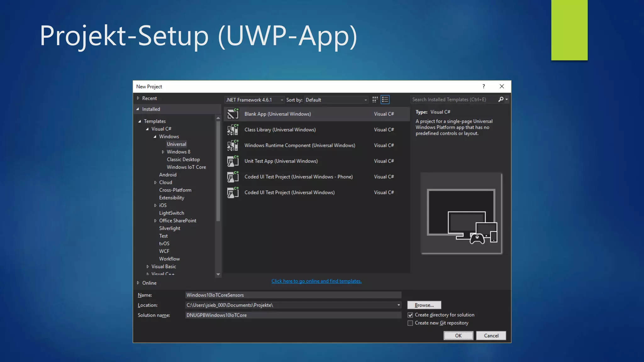Open the .NET Framework 4.6.1 dropdown
Image resolution: width=644 pixels, height=362 pixels.
(x=255, y=100)
